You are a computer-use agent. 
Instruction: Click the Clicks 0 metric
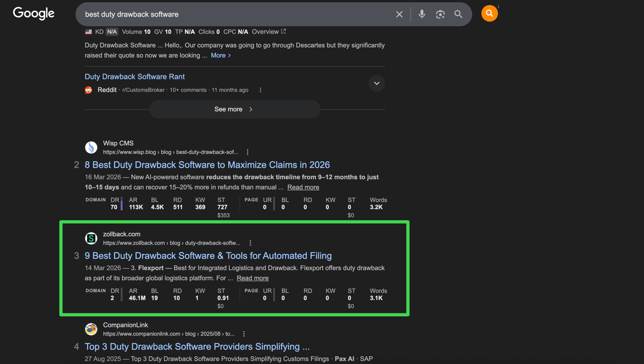[x=209, y=32]
